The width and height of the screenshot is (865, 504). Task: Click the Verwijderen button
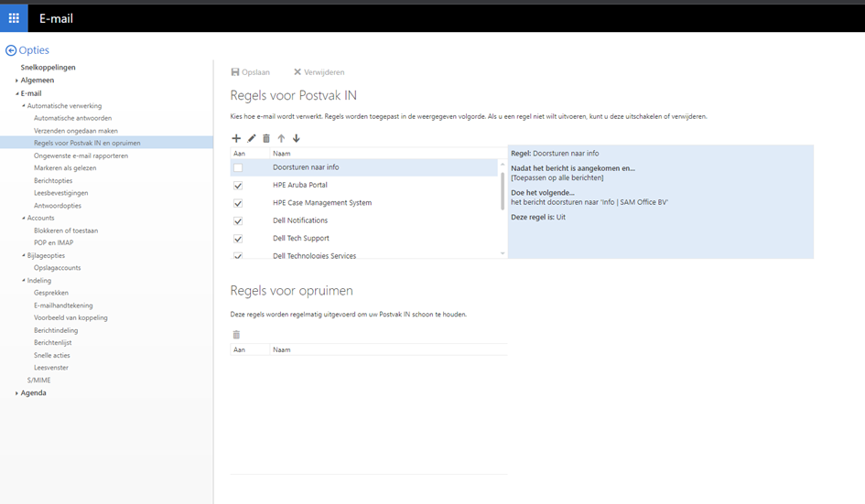click(319, 72)
